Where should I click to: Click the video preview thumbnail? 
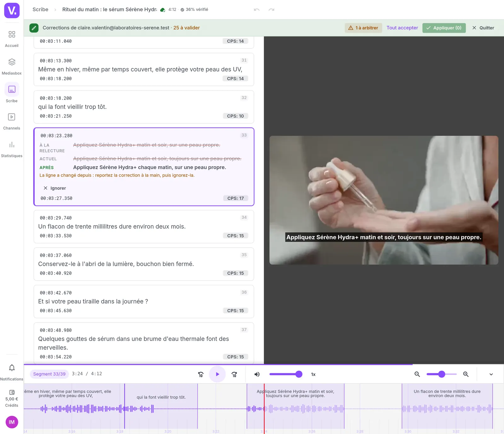point(384,200)
